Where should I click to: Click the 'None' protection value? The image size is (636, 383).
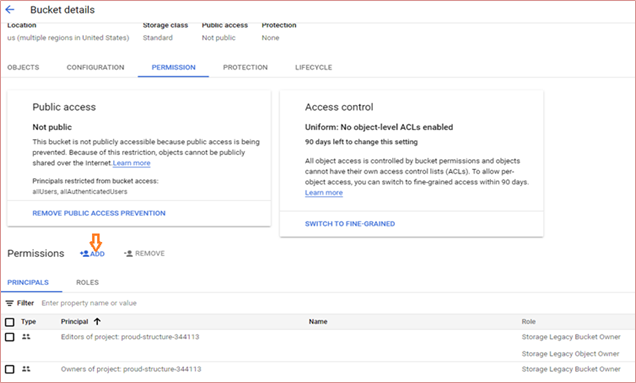(271, 38)
